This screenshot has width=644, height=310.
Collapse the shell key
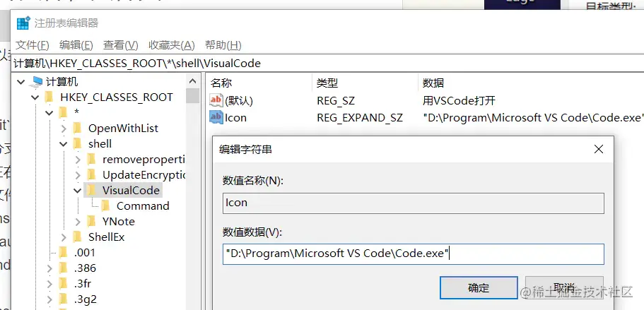[x=64, y=144]
